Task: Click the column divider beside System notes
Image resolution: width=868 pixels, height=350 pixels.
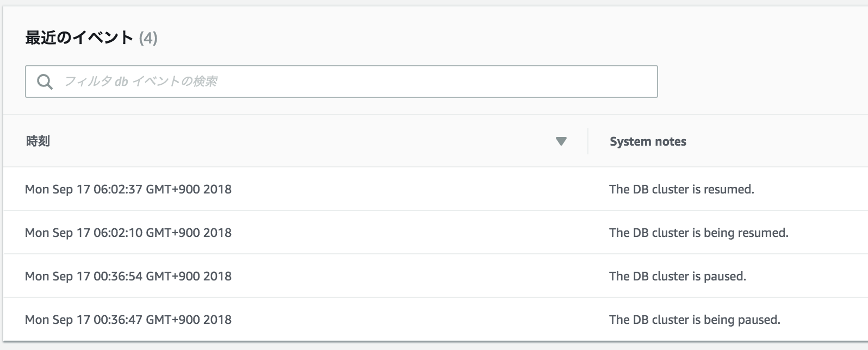Action: 588,141
